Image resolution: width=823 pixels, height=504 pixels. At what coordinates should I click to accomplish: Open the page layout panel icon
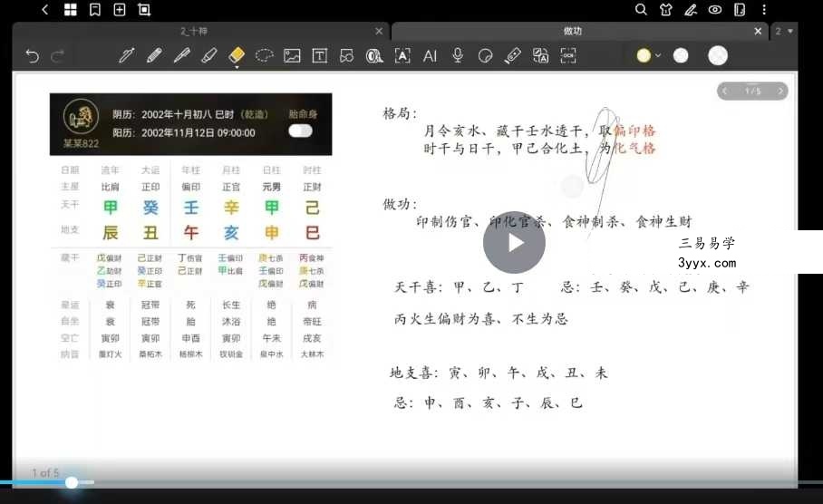pyautogui.click(x=740, y=9)
